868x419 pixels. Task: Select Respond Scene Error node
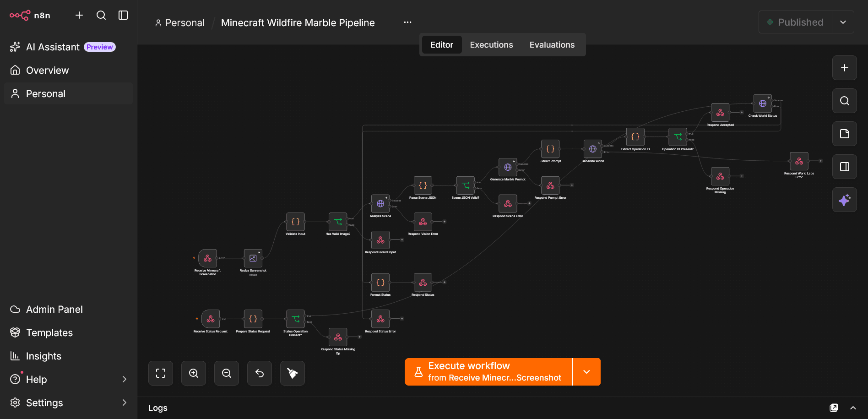(x=508, y=204)
